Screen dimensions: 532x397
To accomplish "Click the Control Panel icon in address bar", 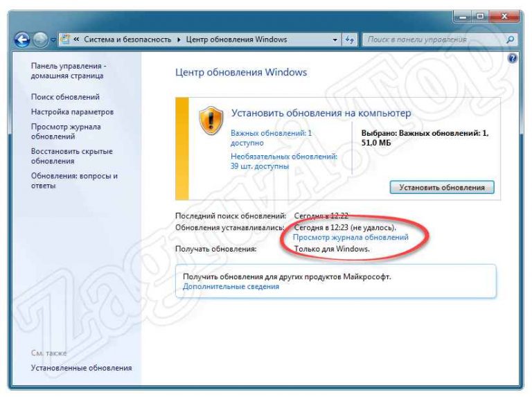I will (66, 39).
